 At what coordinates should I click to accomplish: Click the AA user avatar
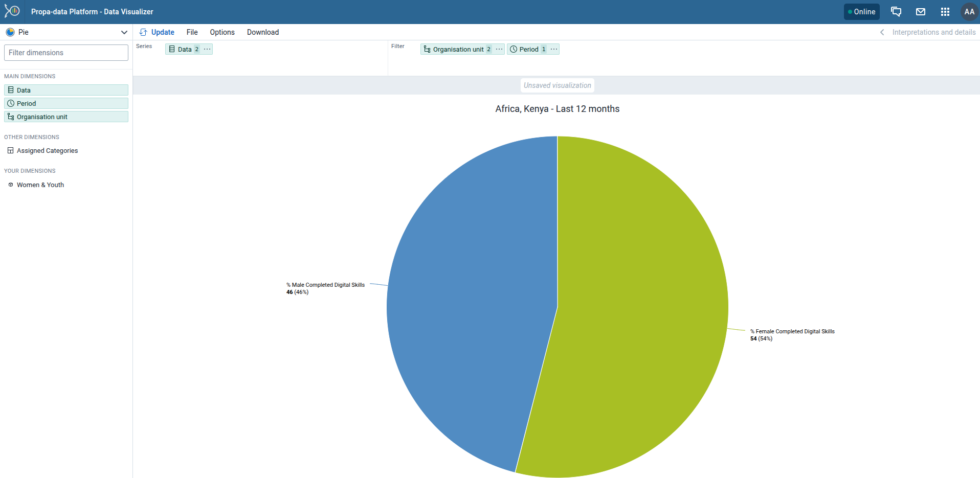tap(969, 11)
